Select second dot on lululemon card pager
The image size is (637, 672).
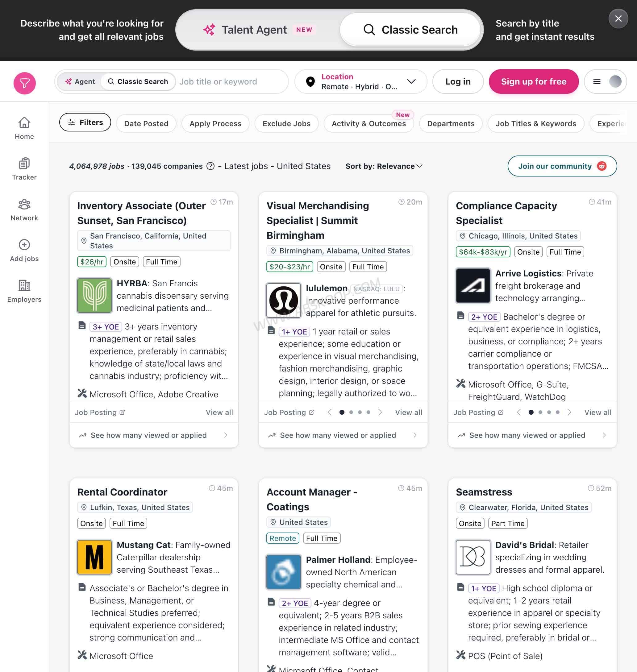[351, 412]
